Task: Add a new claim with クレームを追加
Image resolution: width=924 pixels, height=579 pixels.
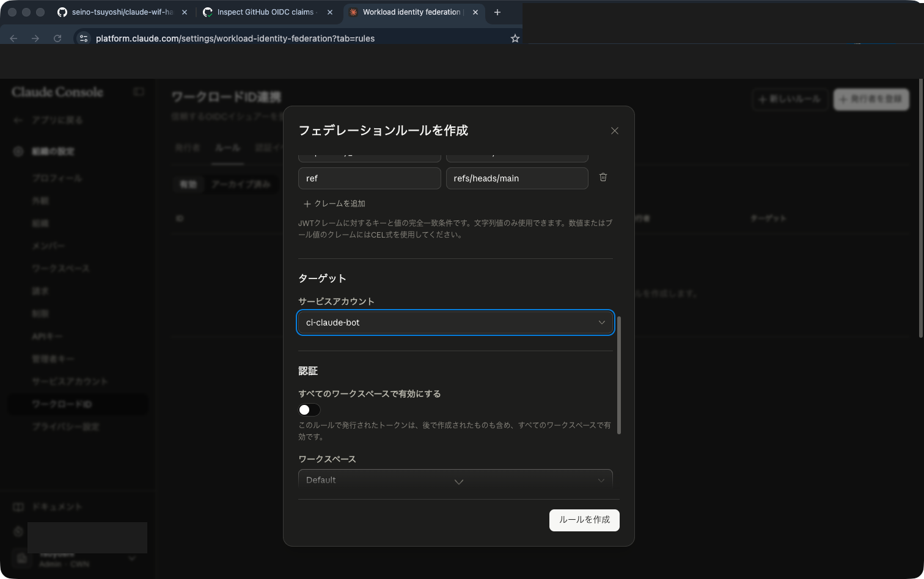Action: tap(334, 203)
